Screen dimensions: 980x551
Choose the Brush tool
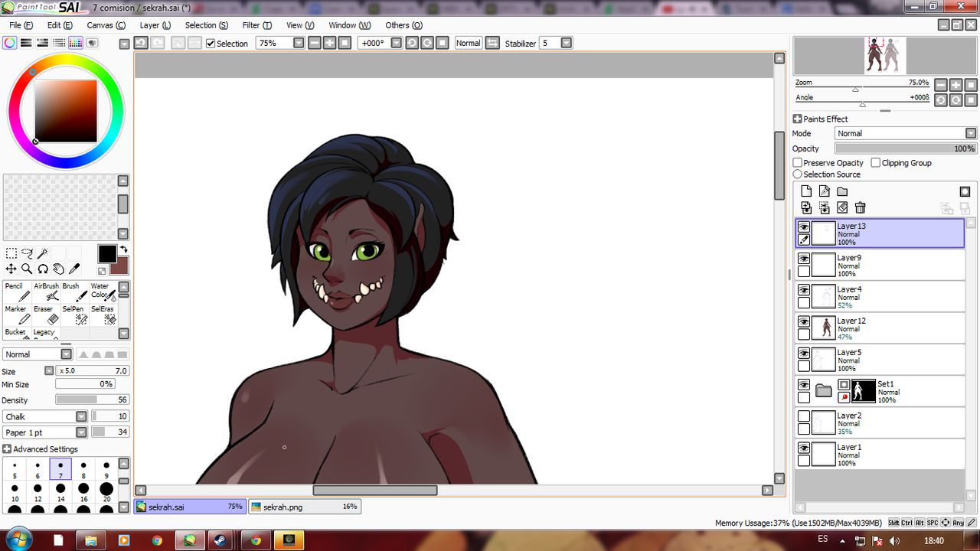click(x=75, y=292)
